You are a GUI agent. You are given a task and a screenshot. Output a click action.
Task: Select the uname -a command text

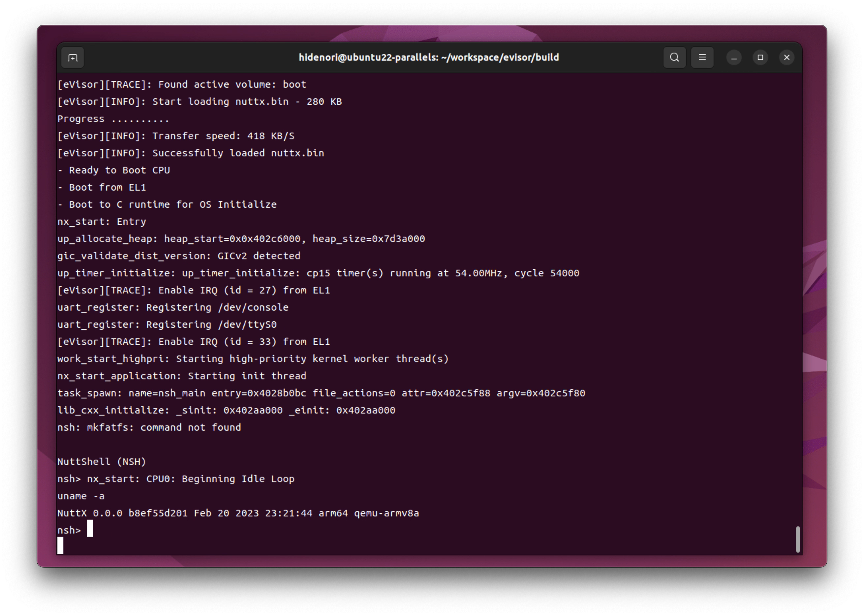pyautogui.click(x=81, y=496)
